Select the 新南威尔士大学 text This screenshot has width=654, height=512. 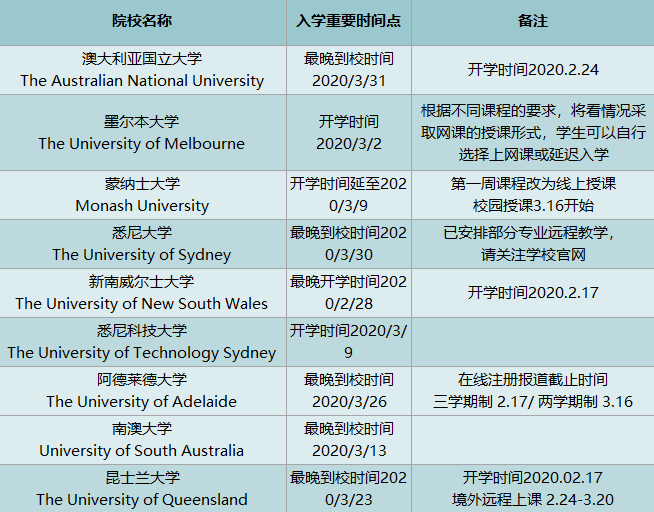[142, 282]
